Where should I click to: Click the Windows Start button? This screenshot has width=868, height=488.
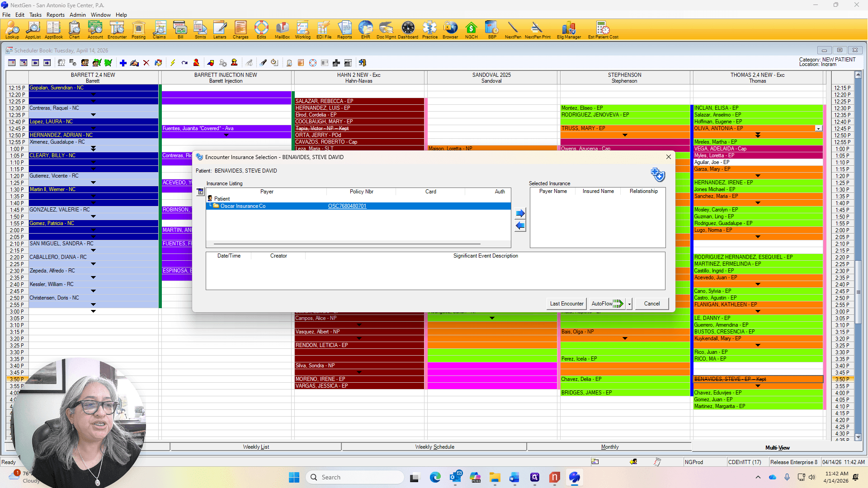tap(294, 478)
